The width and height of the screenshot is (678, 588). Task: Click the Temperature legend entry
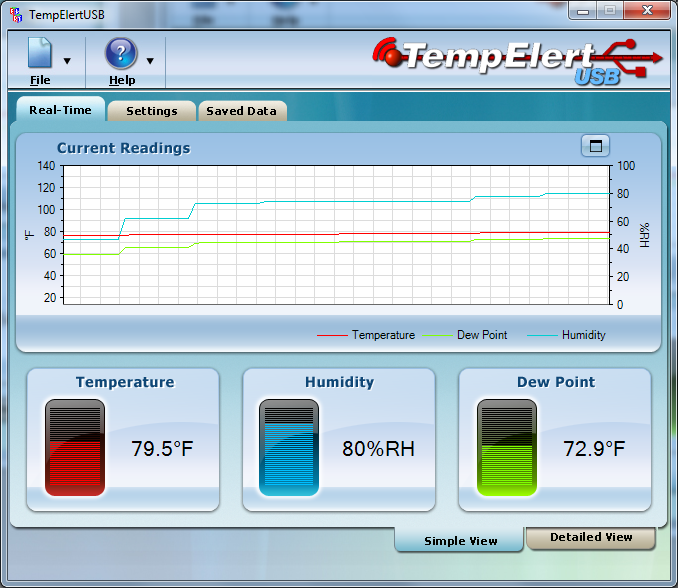coord(366,335)
